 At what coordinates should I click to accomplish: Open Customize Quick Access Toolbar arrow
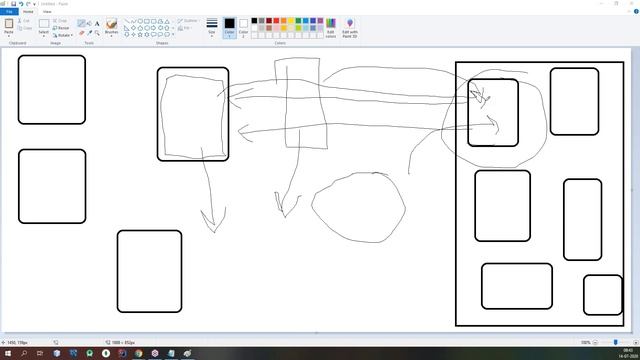tap(34, 4)
